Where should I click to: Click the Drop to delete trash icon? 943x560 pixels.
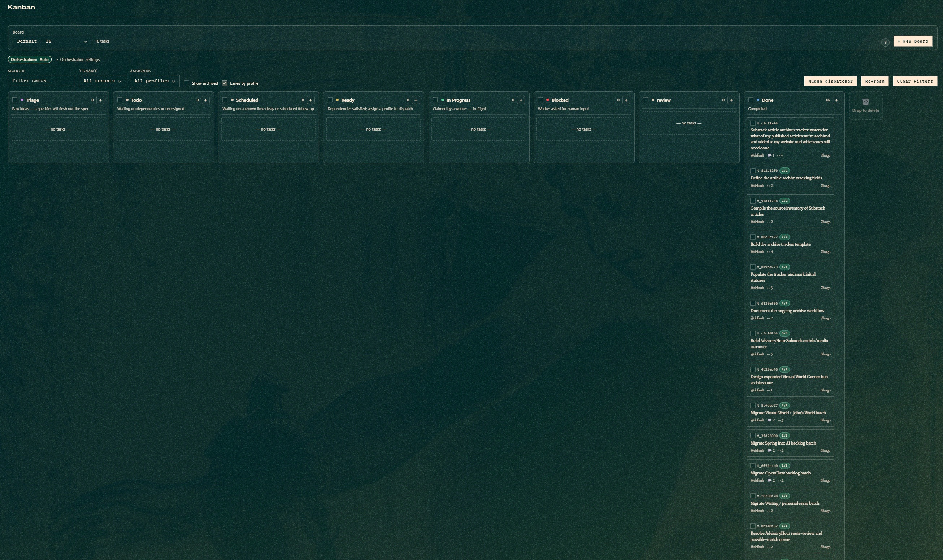tap(866, 102)
